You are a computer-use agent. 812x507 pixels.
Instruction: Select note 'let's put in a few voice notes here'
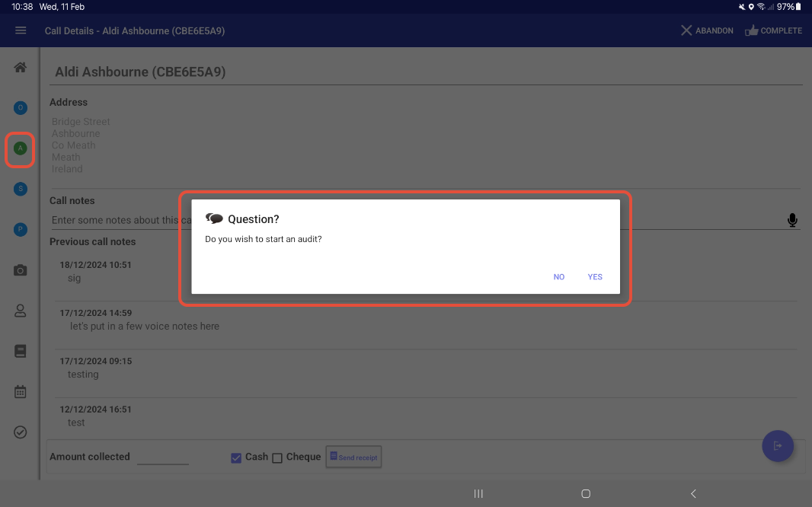[426, 320]
